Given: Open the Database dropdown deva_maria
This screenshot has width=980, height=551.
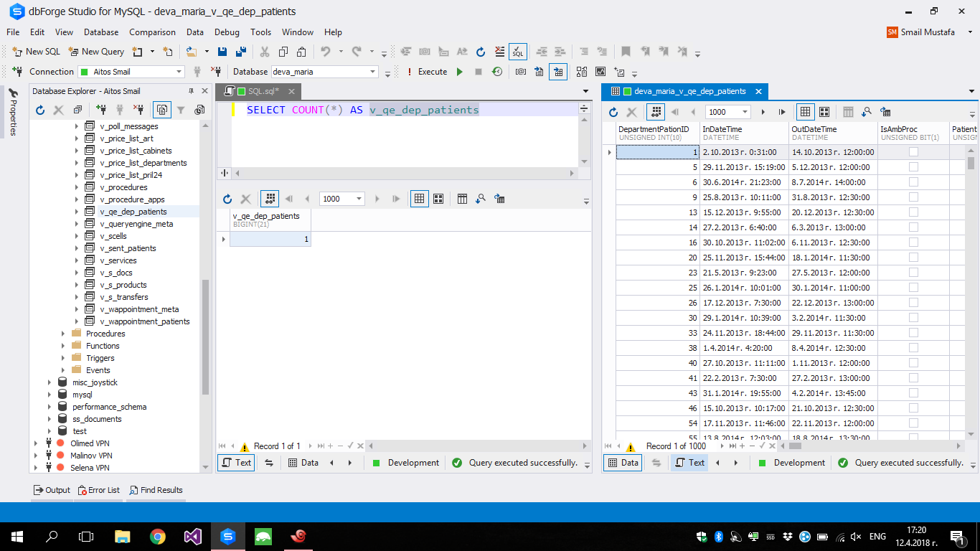Looking at the screenshot, I should pos(373,72).
